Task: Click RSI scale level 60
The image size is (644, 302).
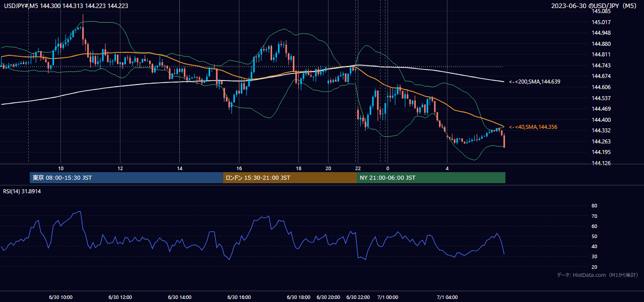Action: pyautogui.click(x=594, y=226)
